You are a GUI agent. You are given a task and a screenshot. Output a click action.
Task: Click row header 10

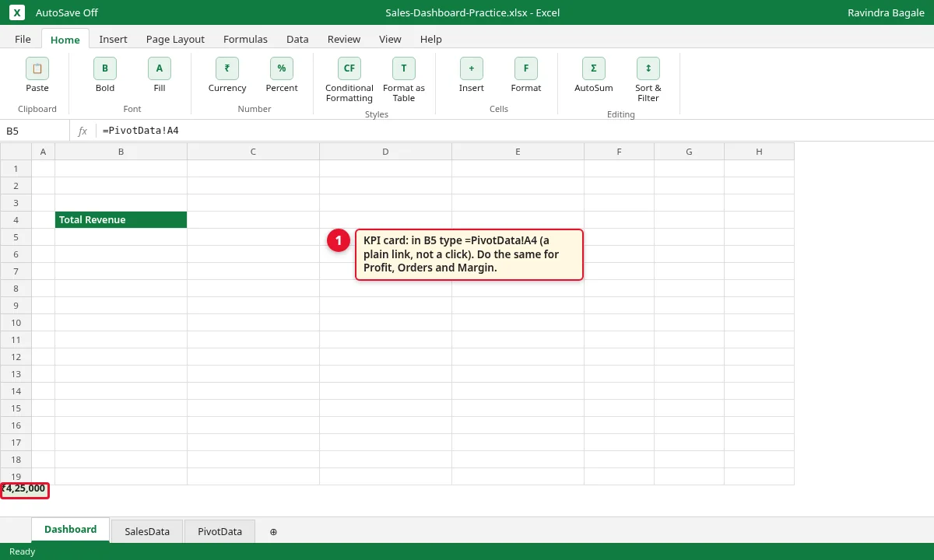tap(16, 323)
